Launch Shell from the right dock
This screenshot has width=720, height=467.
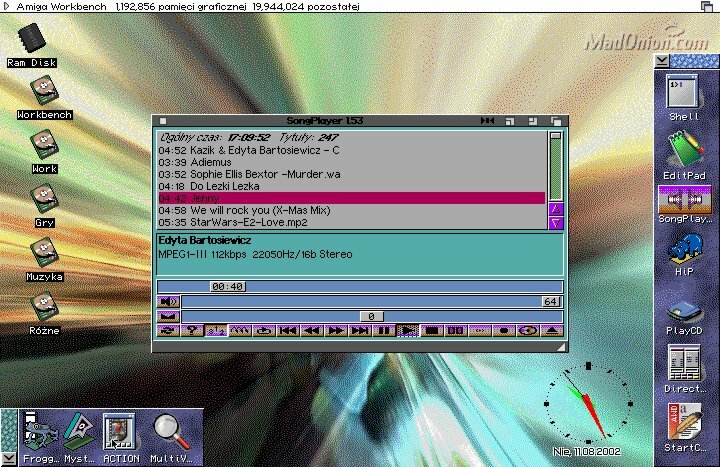coord(683,98)
